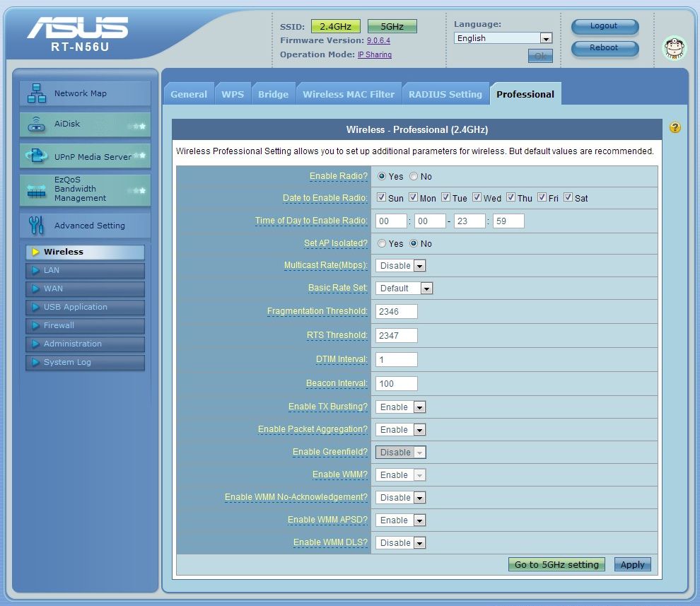
Task: Click the Go to 5GHz setting button
Action: pyautogui.click(x=556, y=564)
